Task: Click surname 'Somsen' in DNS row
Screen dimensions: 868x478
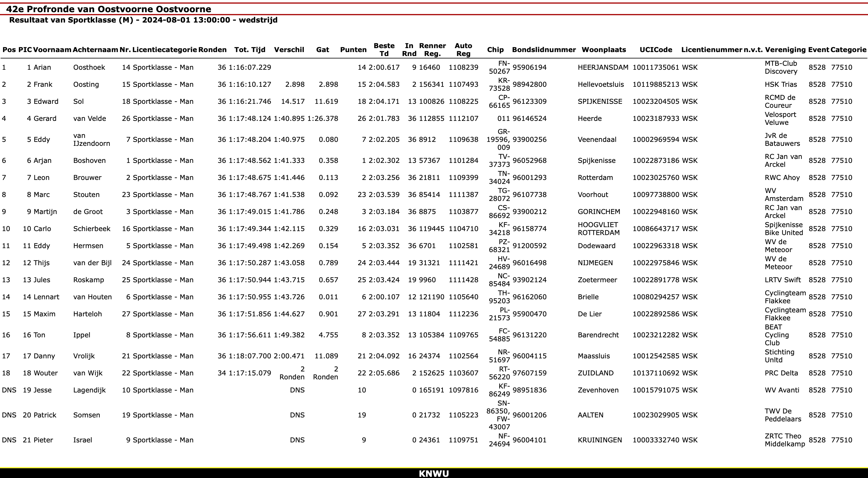Action: point(87,415)
